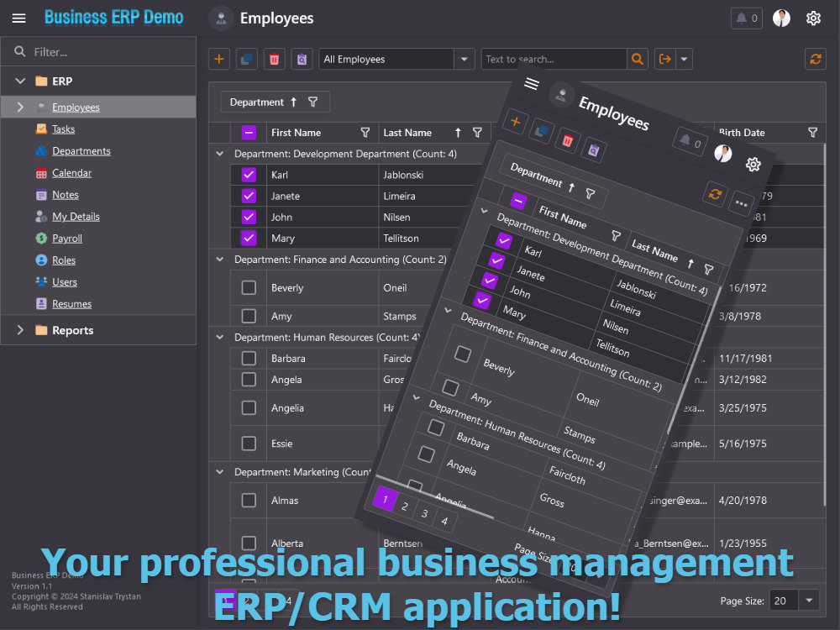Screen dimensions: 840x630
Task: Open the Page Size dropdown
Action: coord(809,601)
